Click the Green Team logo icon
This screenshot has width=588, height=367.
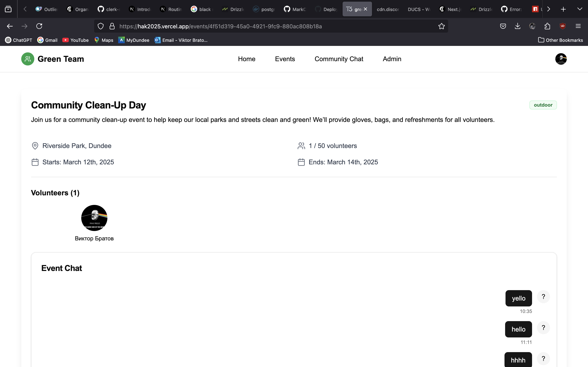[28, 59]
